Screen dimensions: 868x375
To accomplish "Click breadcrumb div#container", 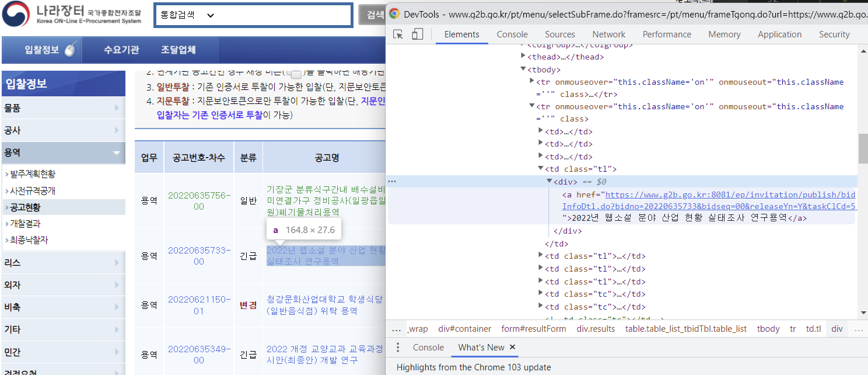I will pos(464,329).
